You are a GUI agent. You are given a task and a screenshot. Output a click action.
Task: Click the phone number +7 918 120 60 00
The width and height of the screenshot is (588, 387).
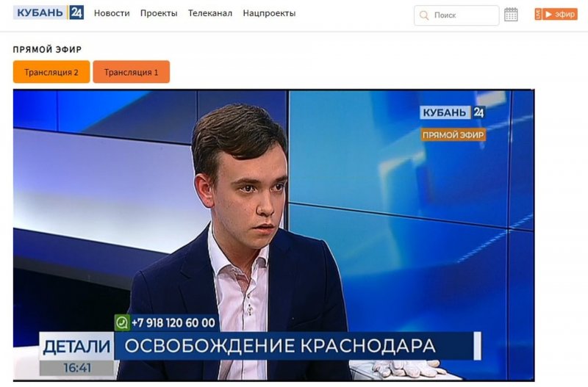tap(173, 322)
